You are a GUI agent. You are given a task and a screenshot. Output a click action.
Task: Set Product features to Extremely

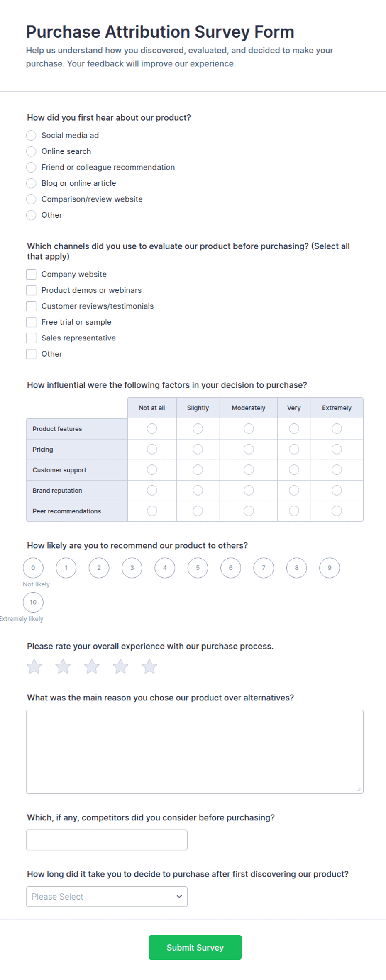click(x=337, y=428)
